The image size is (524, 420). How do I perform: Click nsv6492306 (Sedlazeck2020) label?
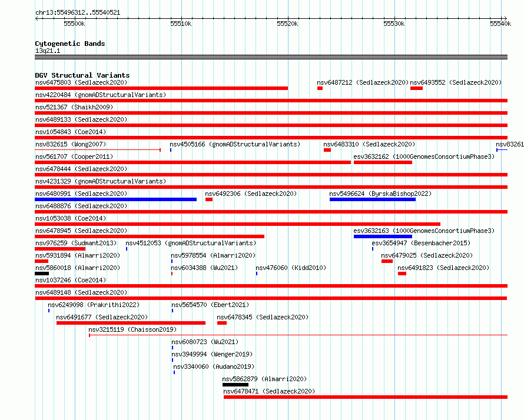[251, 194]
